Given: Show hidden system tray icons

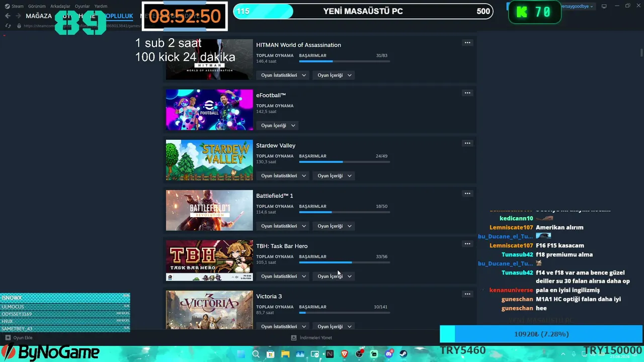Looking at the screenshot, I should tap(562, 354).
